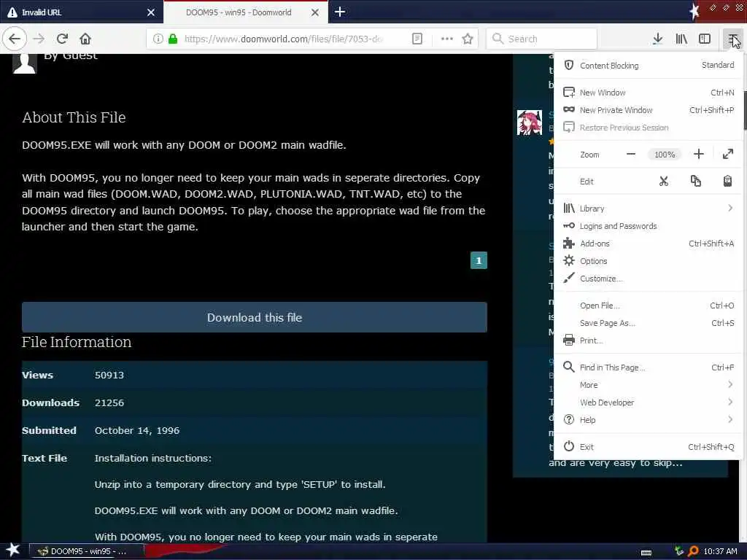Decrease zoom with the minus button
This screenshot has width=747, height=560.
(x=631, y=155)
